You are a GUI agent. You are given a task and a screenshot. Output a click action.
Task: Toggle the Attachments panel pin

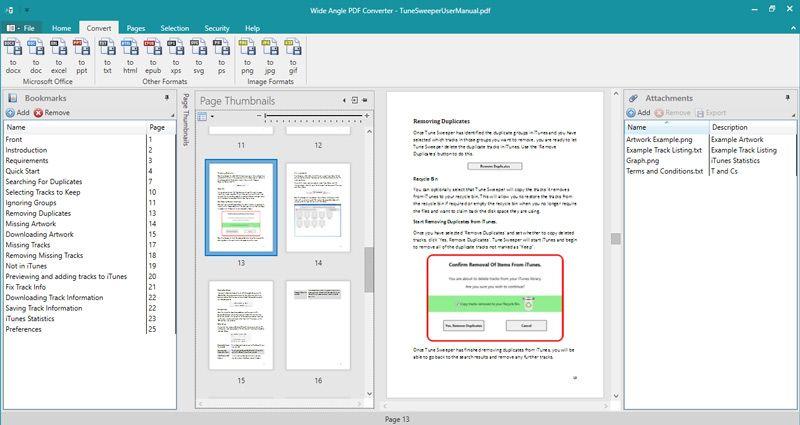click(x=789, y=98)
